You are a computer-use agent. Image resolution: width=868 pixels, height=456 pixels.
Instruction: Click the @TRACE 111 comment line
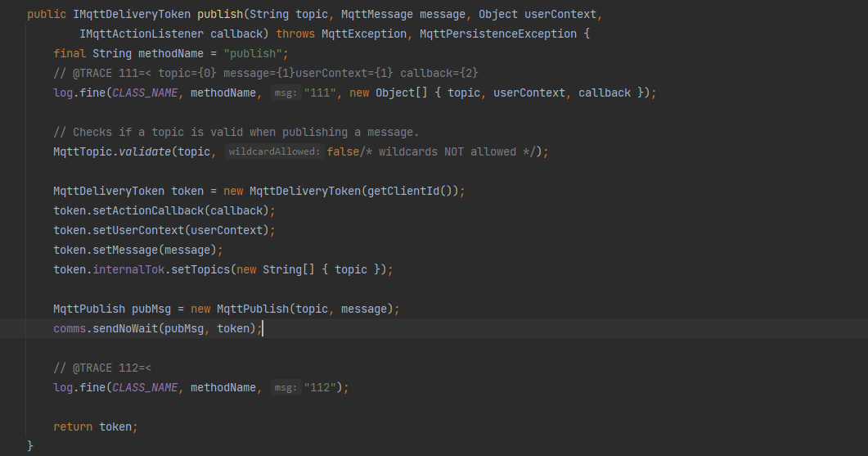(x=266, y=73)
